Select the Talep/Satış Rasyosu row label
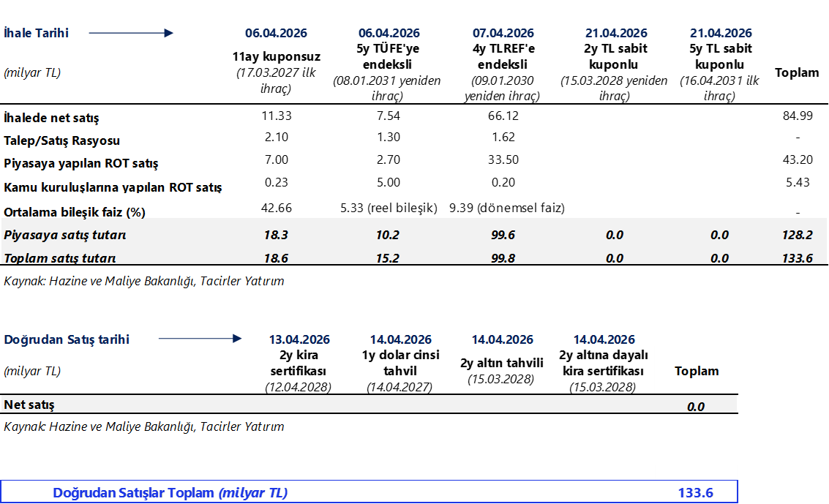Screen dimensions: 829x504 click(x=61, y=140)
